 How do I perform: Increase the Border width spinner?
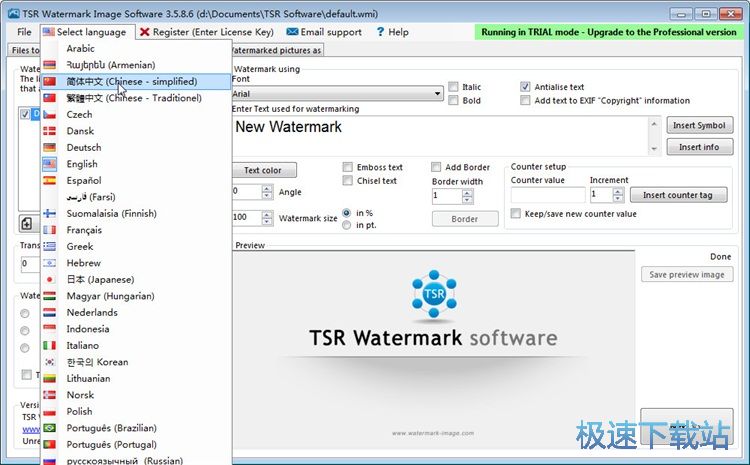coord(467,192)
